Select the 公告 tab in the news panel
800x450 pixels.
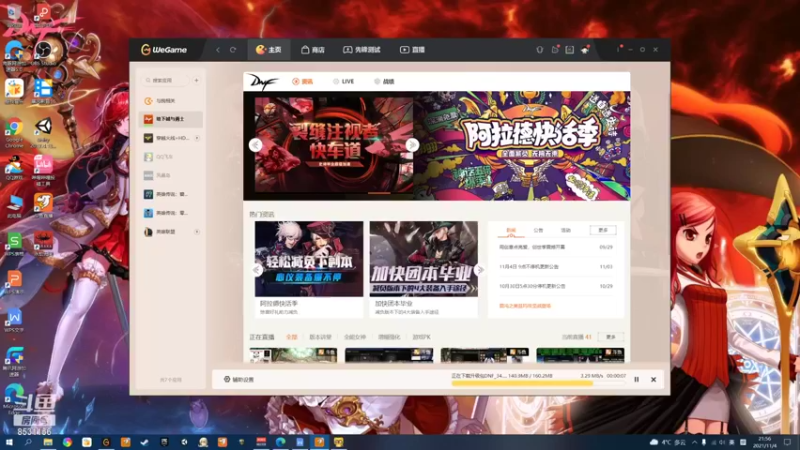click(x=538, y=231)
